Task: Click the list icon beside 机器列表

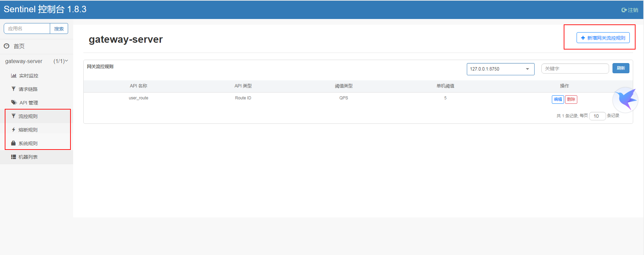Action: [x=14, y=157]
